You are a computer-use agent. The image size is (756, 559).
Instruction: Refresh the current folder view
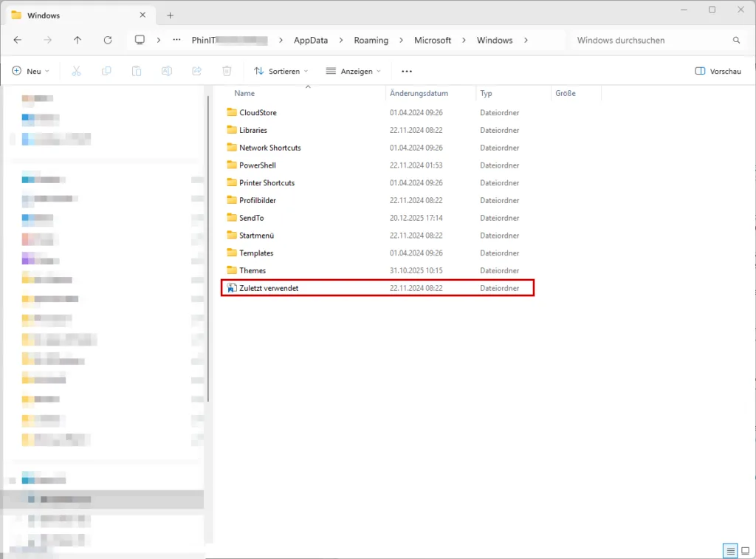click(108, 40)
